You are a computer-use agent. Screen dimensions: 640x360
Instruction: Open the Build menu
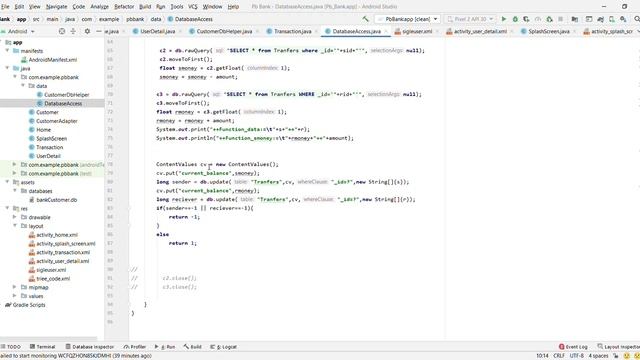click(x=145, y=7)
